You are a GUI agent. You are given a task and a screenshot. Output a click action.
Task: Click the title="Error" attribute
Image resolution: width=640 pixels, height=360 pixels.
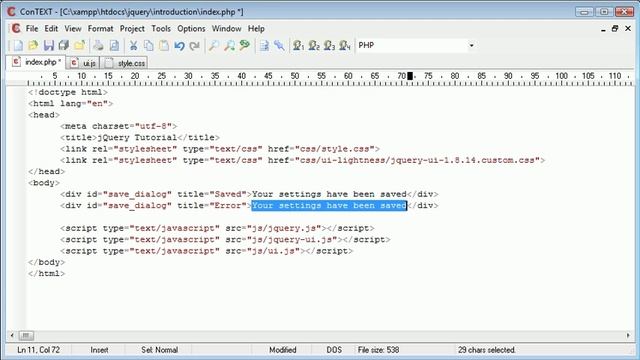click(212, 205)
